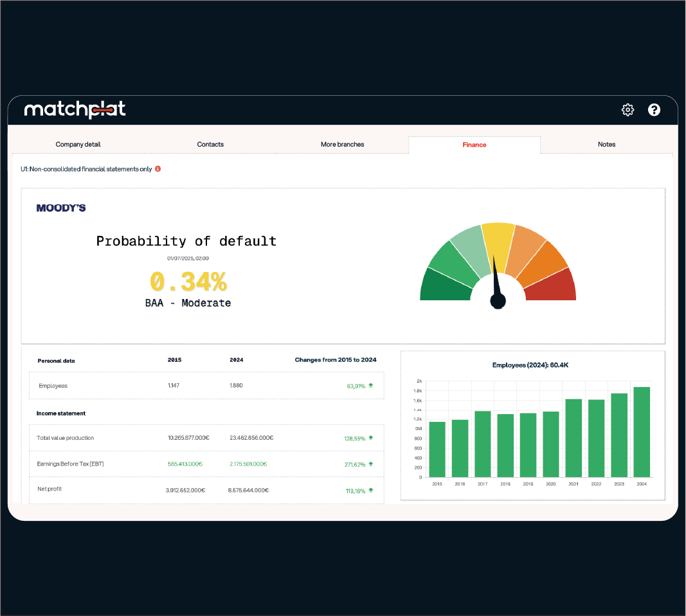
Task: Click the red segment of the gauge
Action: pyautogui.click(x=553, y=287)
